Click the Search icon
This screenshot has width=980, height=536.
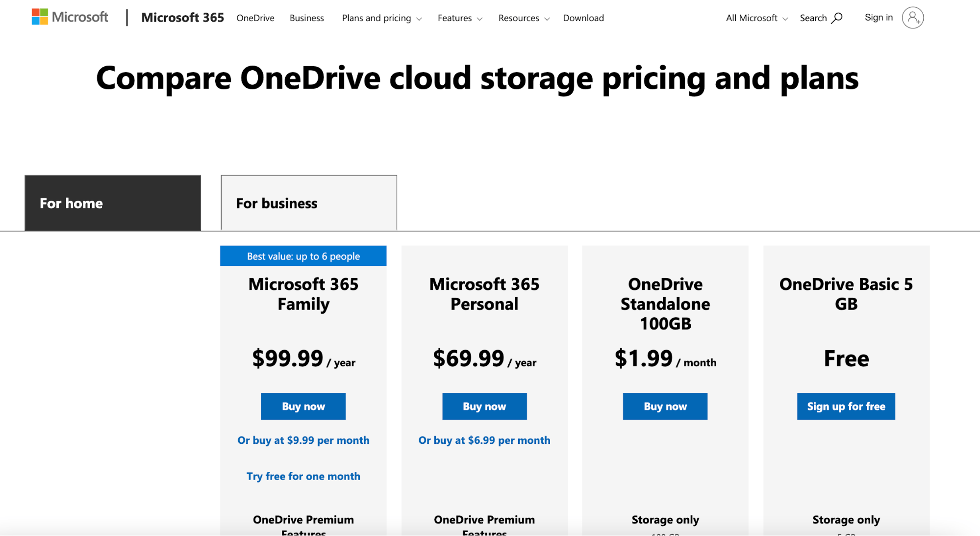(x=838, y=18)
